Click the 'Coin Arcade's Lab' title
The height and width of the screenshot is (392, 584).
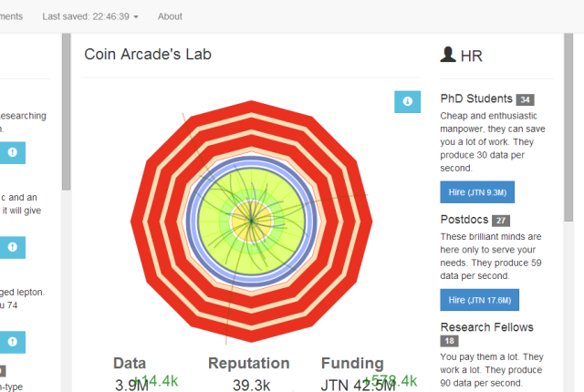tap(148, 55)
